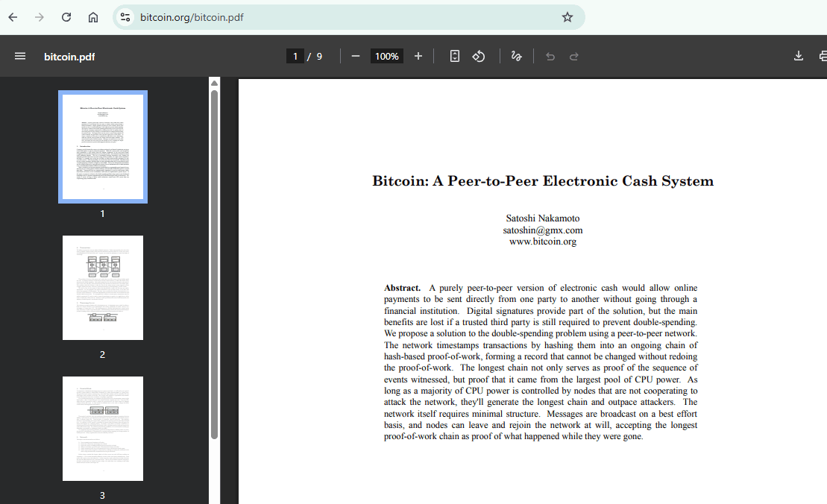This screenshot has width=827, height=504.
Task: Click the undo arrow in PDF toolbar
Action: (x=550, y=57)
